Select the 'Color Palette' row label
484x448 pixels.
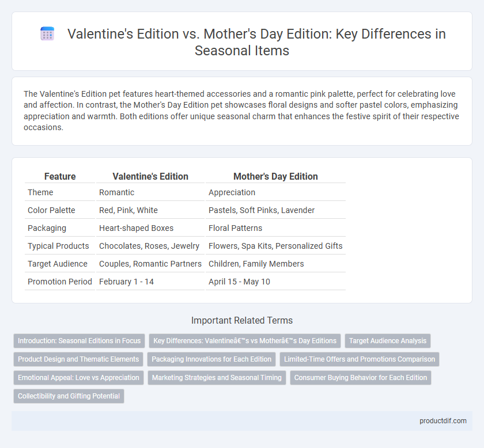point(51,210)
